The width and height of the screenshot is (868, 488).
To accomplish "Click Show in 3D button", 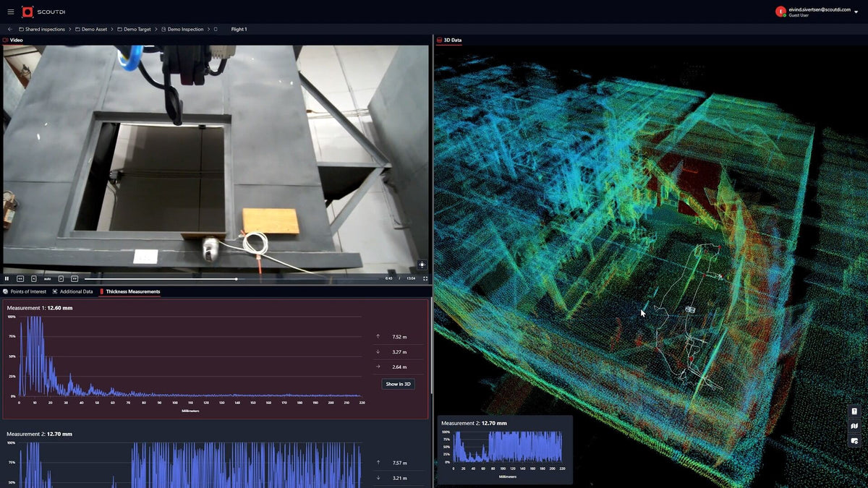I will [x=398, y=384].
